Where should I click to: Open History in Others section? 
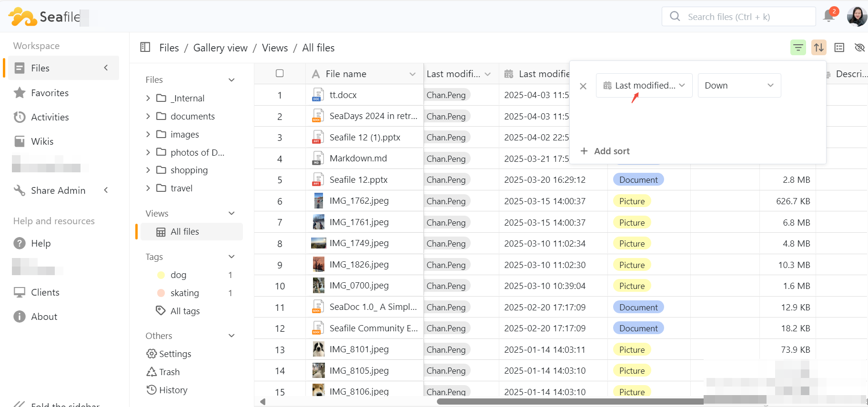pos(167,390)
